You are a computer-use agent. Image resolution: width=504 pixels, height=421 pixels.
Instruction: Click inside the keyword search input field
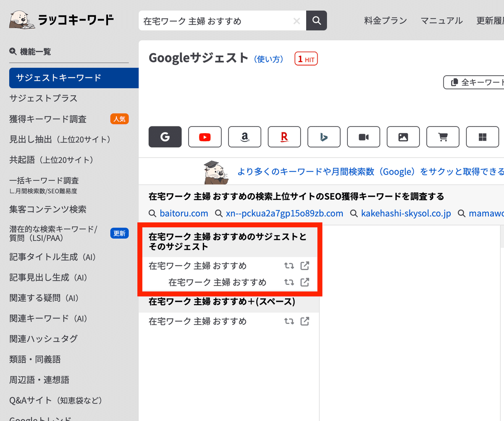click(x=210, y=20)
